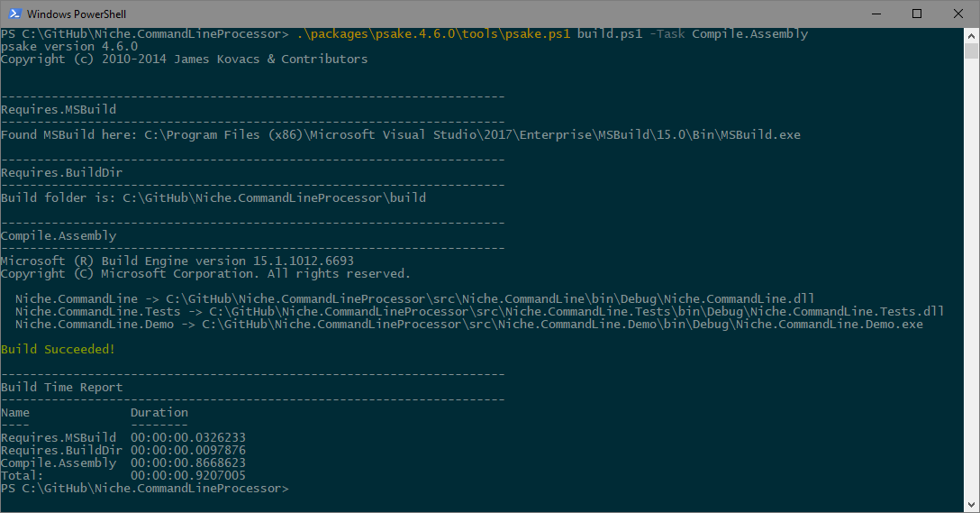Click the scrollbar up arrow

click(x=971, y=34)
